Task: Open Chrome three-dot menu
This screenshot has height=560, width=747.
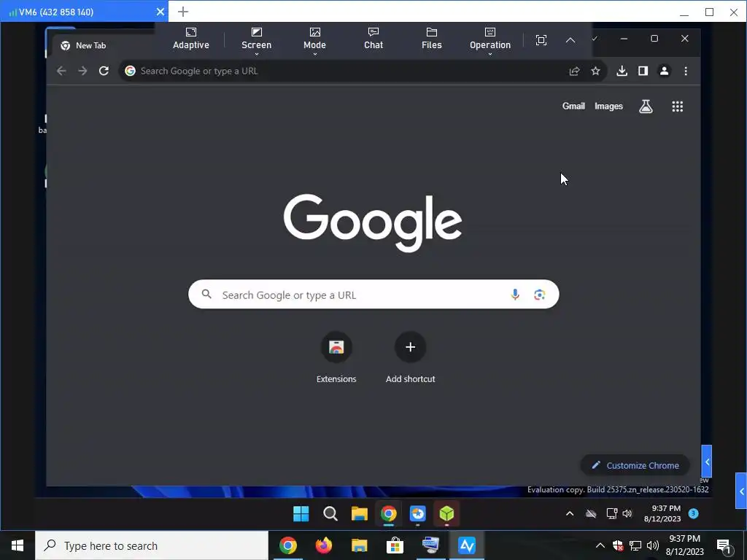Action: 686,71
